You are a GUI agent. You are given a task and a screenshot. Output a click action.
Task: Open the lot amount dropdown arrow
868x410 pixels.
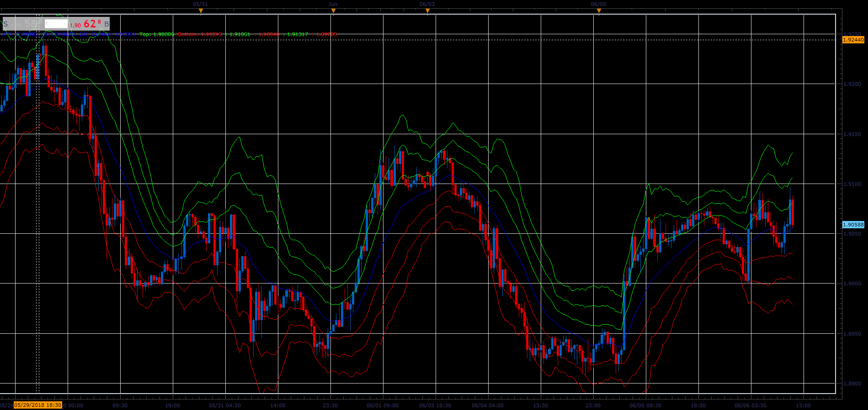point(64,24)
